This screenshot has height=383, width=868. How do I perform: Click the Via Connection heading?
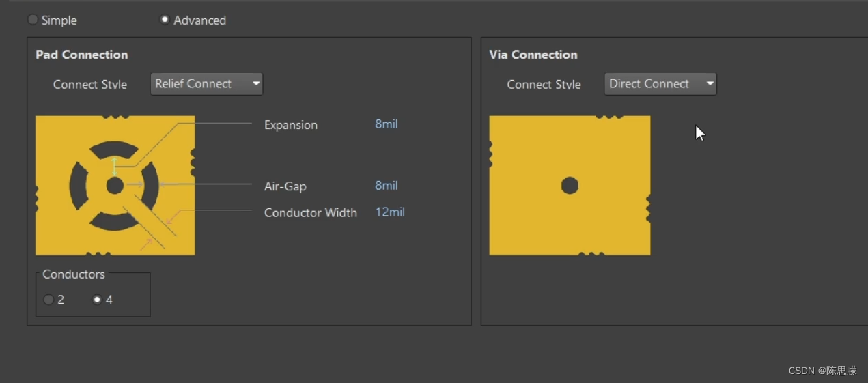(533, 55)
